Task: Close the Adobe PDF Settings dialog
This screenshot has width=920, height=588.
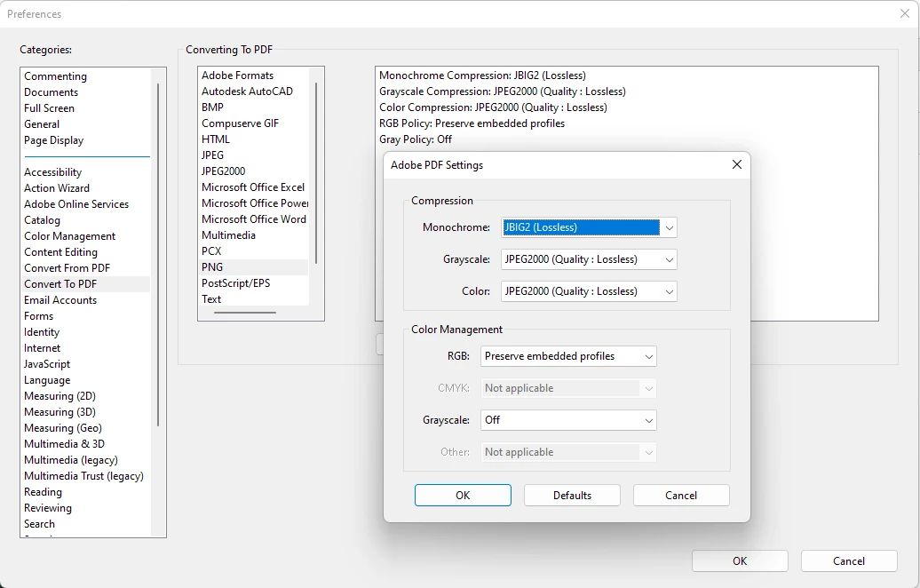Action: [737, 165]
